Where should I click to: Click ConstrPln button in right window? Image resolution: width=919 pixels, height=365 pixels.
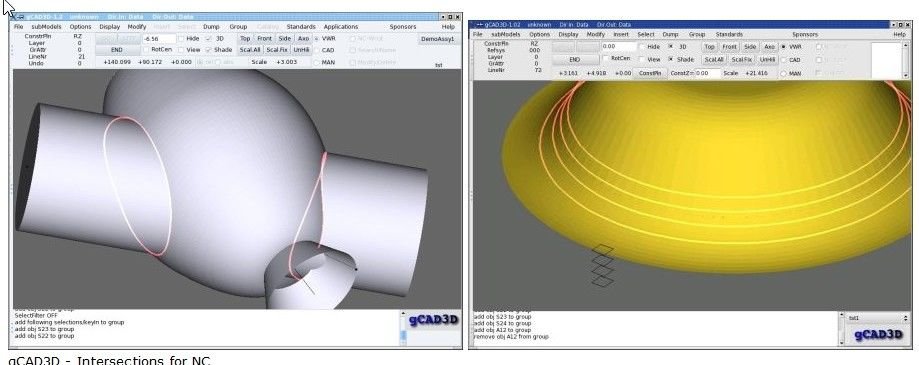[x=650, y=73]
